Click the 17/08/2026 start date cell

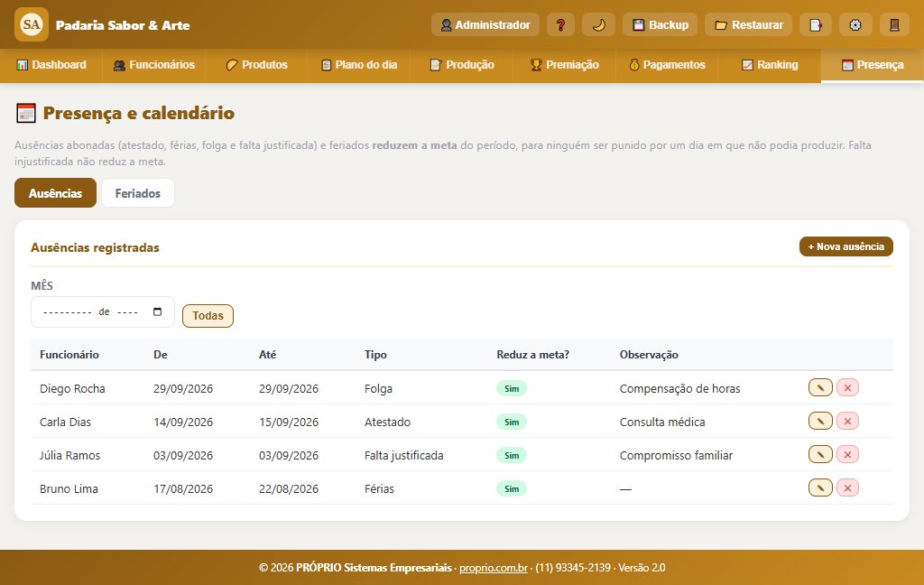click(183, 489)
